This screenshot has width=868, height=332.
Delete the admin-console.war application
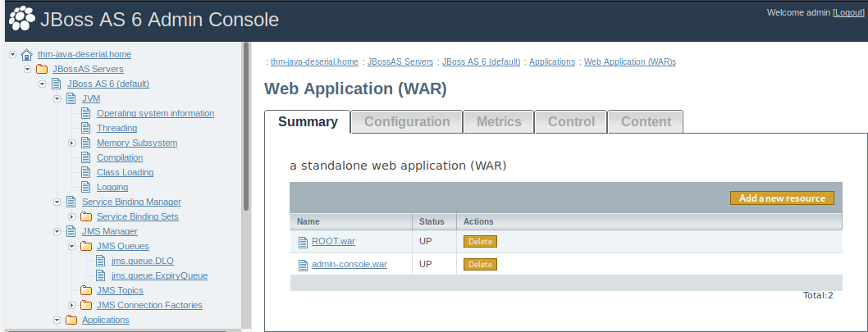point(480,265)
